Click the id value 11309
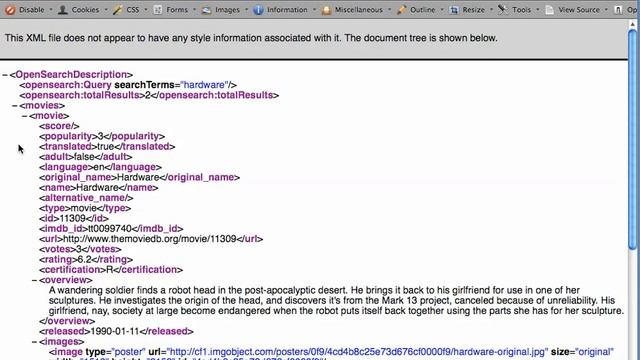This screenshot has height=360, width=640. coord(72,218)
